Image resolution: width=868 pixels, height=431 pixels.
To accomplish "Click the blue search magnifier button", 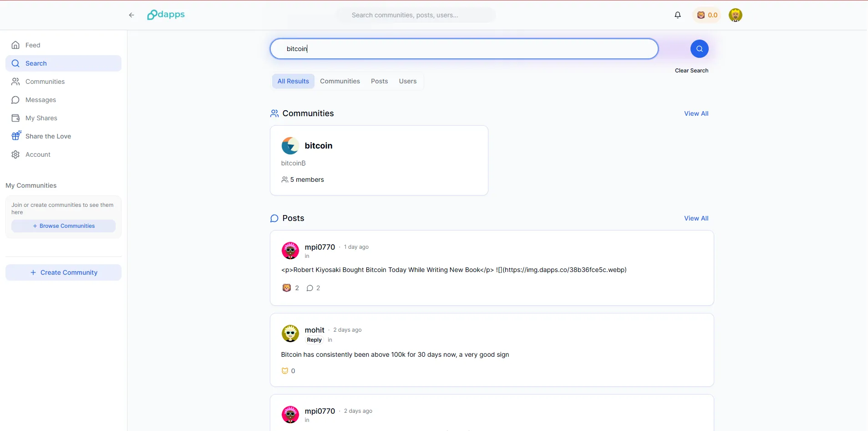I will [x=700, y=49].
